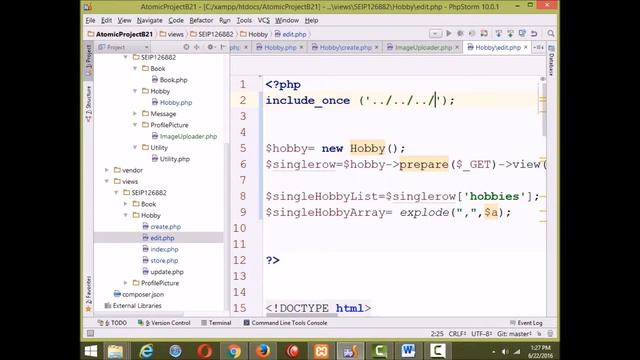Expand the Message folder
This screenshot has height=360, width=640.
tap(135, 113)
